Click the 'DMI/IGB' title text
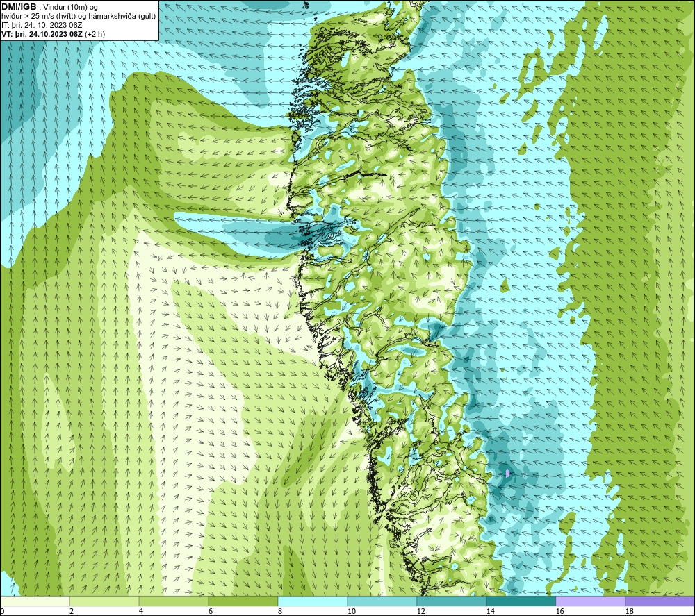695x616 pixels. (x=19, y=7)
